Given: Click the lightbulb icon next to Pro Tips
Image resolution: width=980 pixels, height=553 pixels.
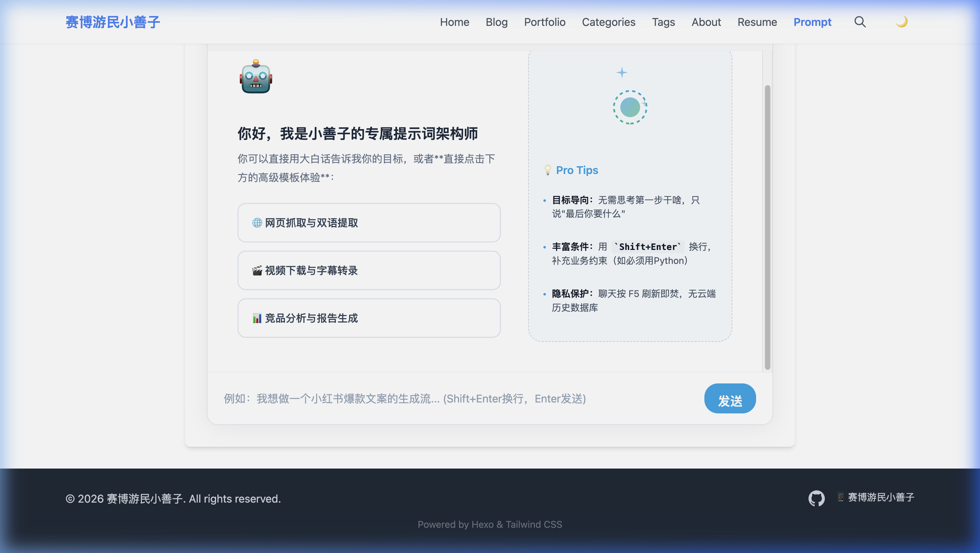Looking at the screenshot, I should 548,170.
